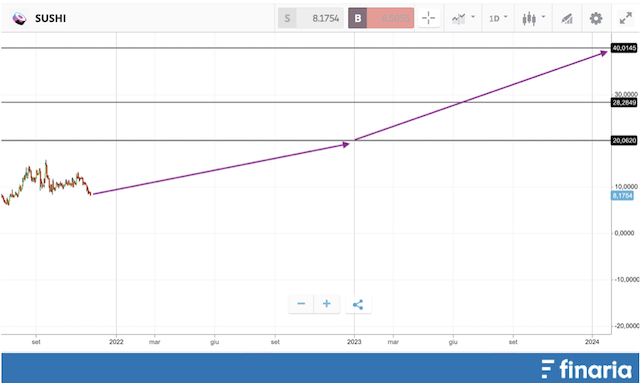
Task: Click the current price tag 8,1754
Action: 622,196
